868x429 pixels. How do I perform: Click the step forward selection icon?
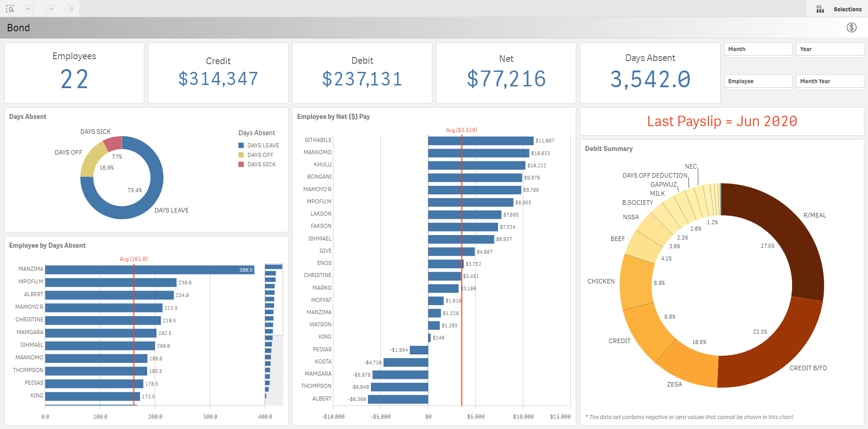pyautogui.click(x=50, y=9)
